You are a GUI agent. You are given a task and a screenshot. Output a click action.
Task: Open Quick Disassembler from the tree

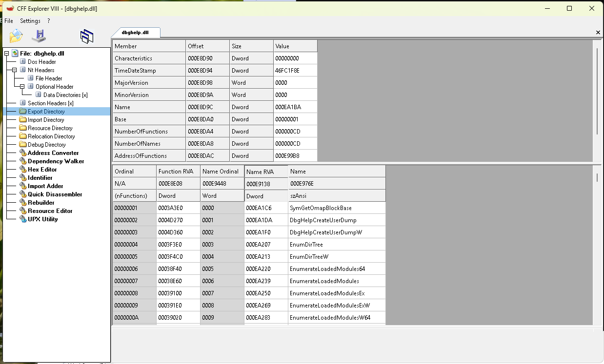tap(55, 194)
